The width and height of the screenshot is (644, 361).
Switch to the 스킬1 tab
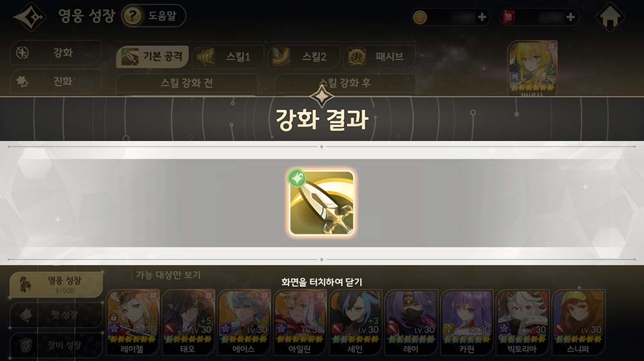coord(229,57)
